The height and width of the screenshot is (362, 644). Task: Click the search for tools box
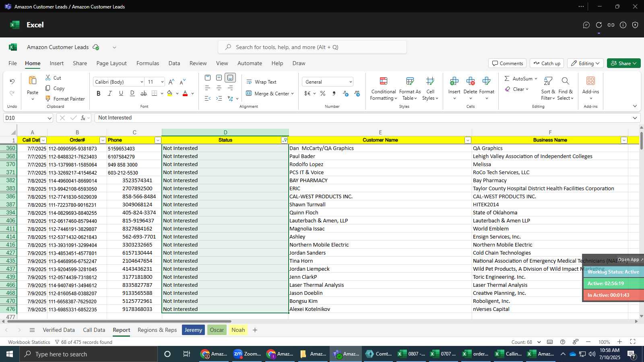coord(312,47)
